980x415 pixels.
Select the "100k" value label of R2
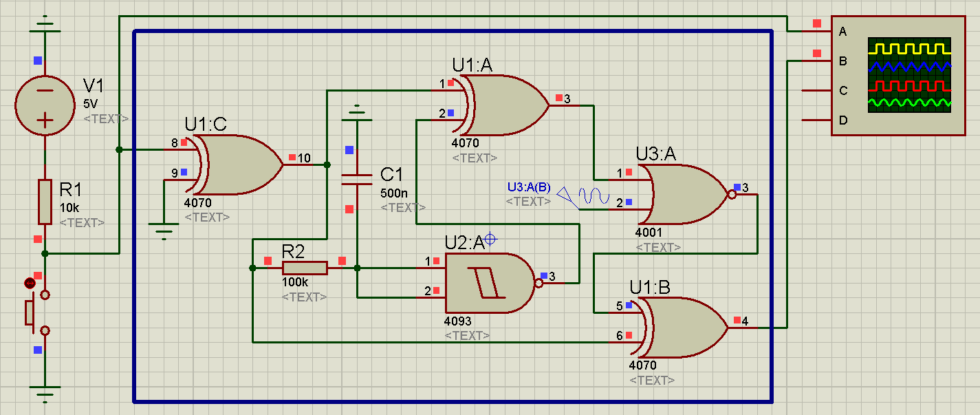click(x=296, y=282)
